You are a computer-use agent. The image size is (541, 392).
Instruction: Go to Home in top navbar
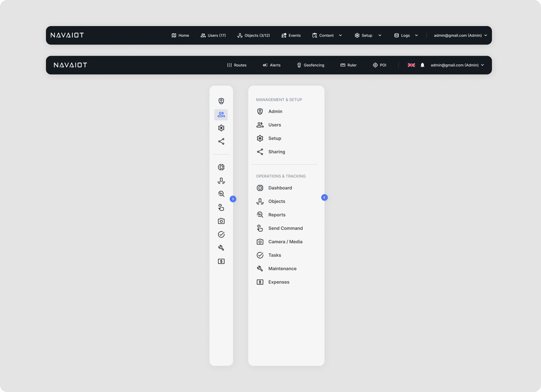(x=180, y=35)
